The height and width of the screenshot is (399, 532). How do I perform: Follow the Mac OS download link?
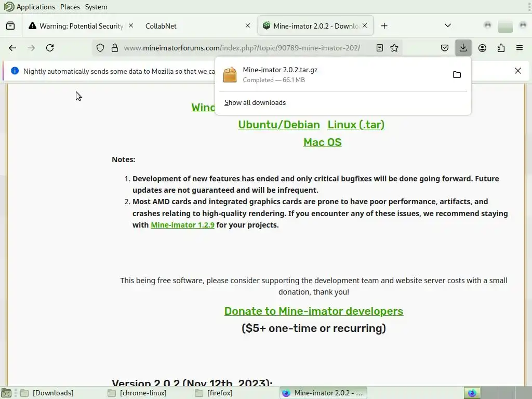(322, 142)
